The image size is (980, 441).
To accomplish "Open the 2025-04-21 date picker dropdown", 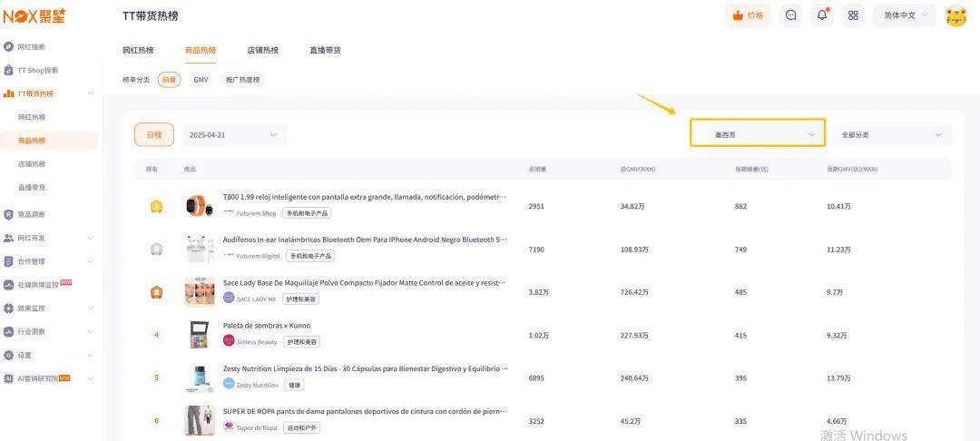I will pyautogui.click(x=234, y=134).
